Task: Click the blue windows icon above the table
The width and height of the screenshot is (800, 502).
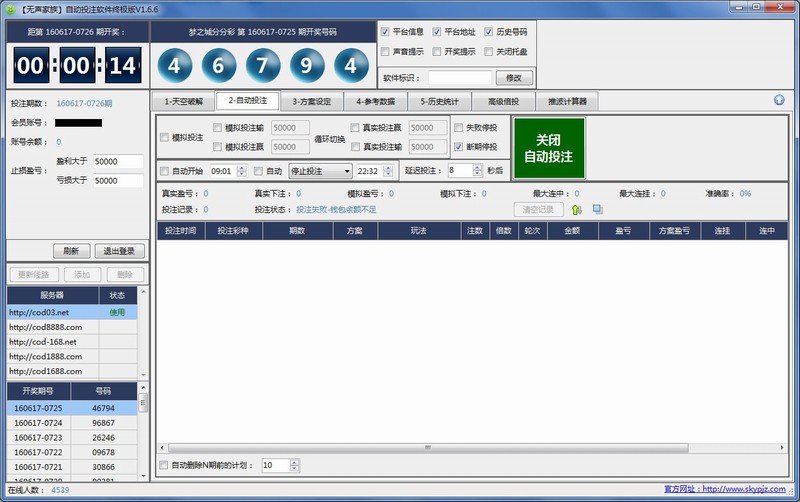Action: (597, 210)
